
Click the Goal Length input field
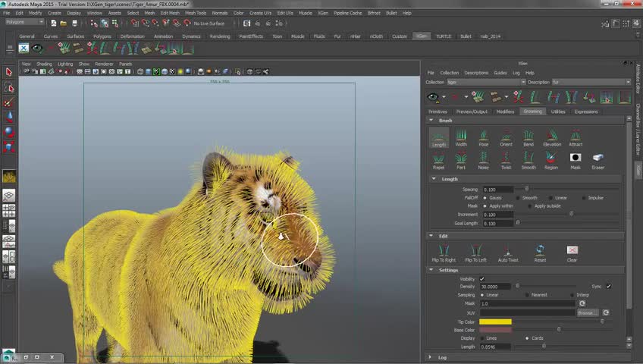point(497,223)
